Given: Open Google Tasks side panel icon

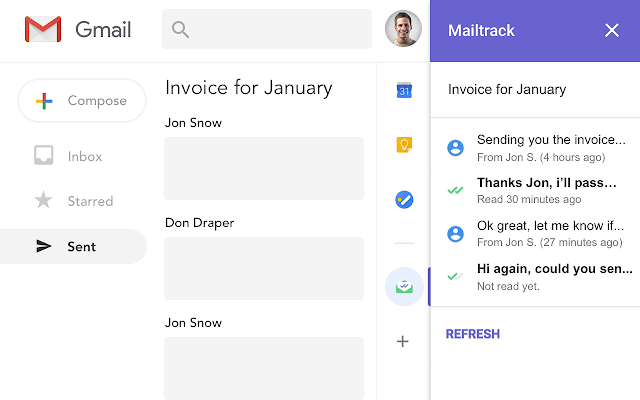Looking at the screenshot, I should [x=403, y=199].
